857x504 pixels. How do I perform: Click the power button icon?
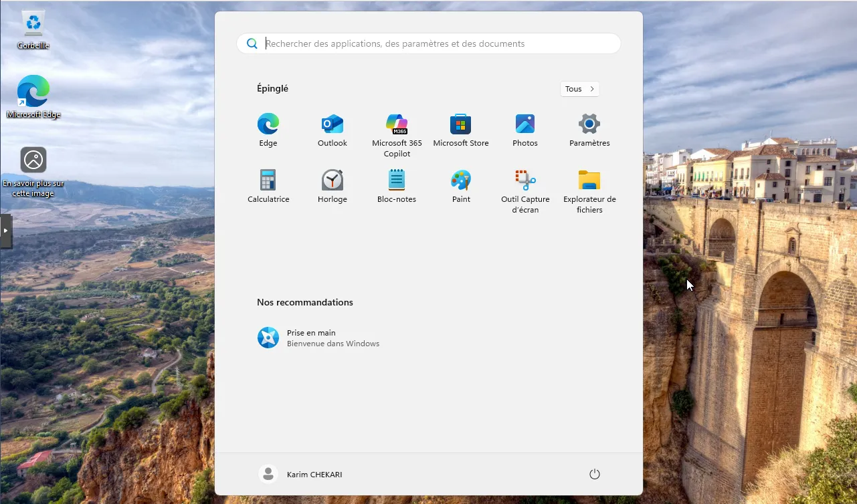click(594, 474)
